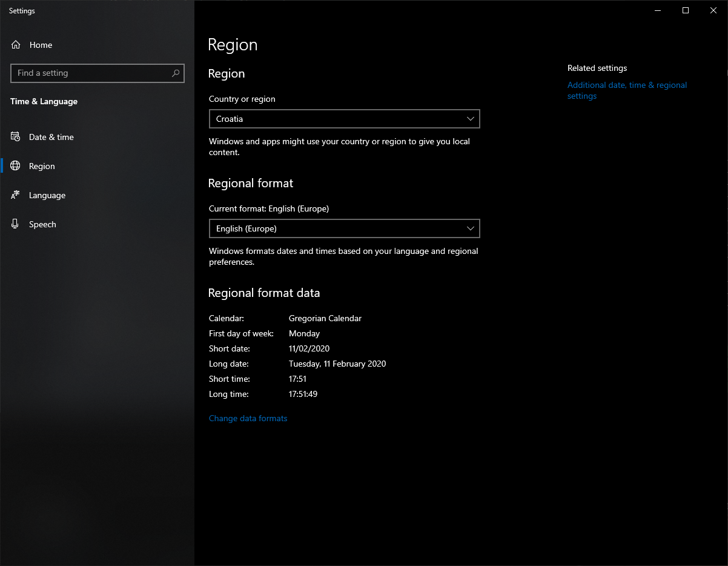
Task: Click the Regional format data heading
Action: pyautogui.click(x=264, y=293)
